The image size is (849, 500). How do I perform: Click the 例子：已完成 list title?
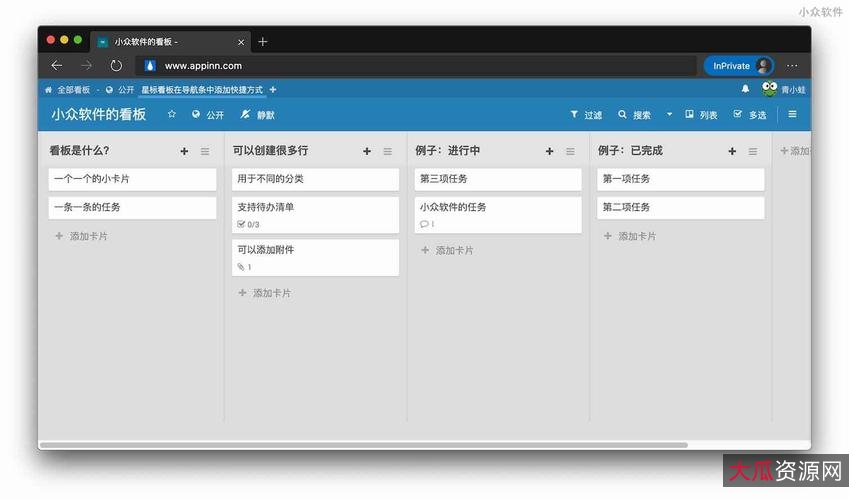(x=630, y=151)
